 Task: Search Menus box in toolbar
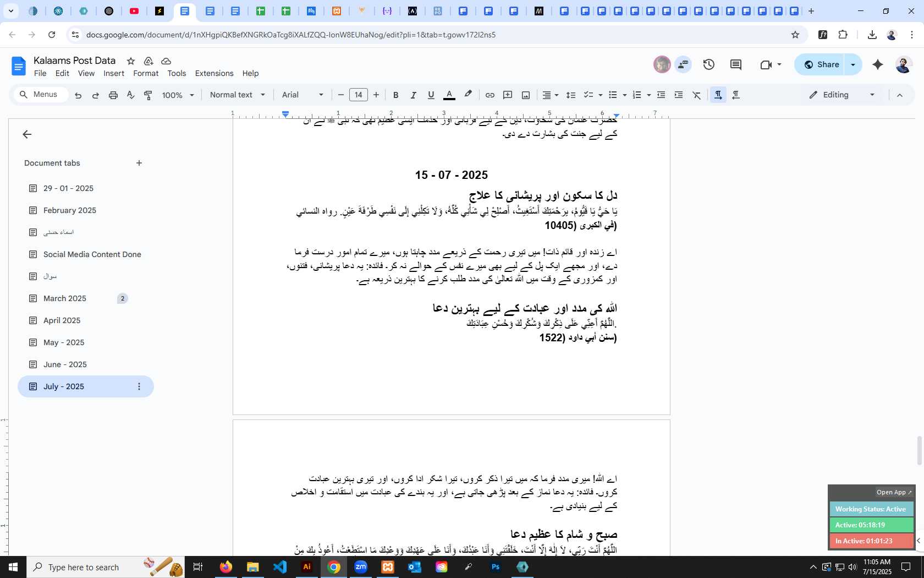(41, 95)
